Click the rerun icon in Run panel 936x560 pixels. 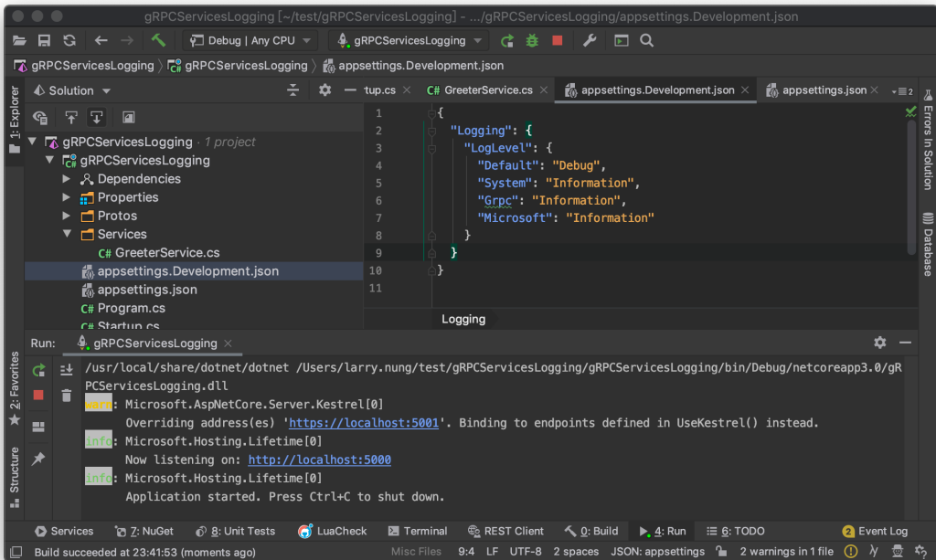(38, 370)
